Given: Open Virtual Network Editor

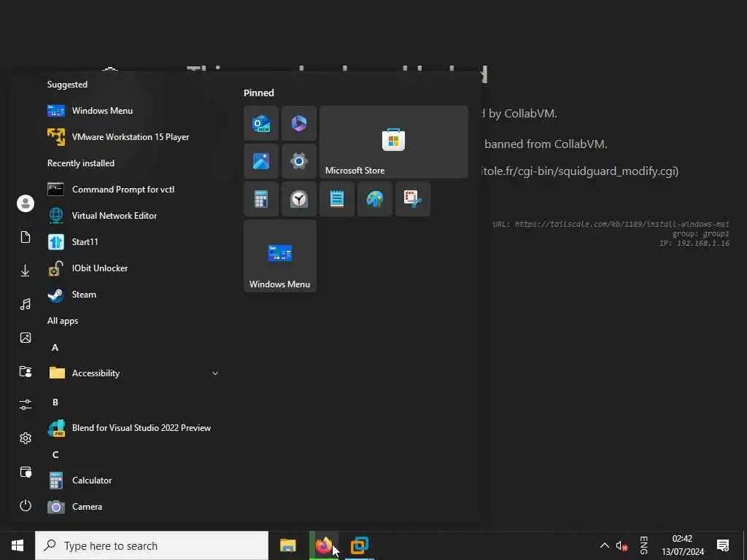Looking at the screenshot, I should tap(133, 215).
